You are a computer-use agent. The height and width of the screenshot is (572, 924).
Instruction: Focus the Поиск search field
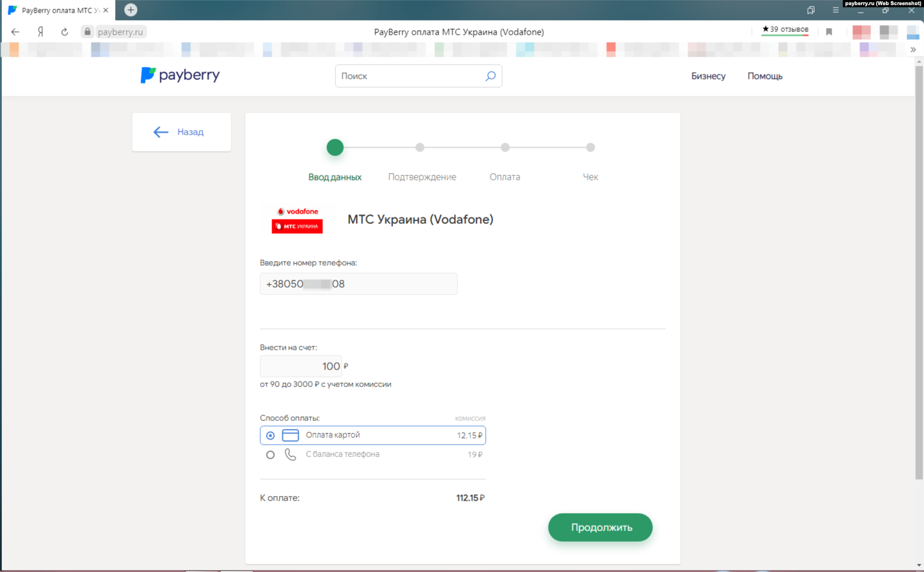click(x=418, y=76)
